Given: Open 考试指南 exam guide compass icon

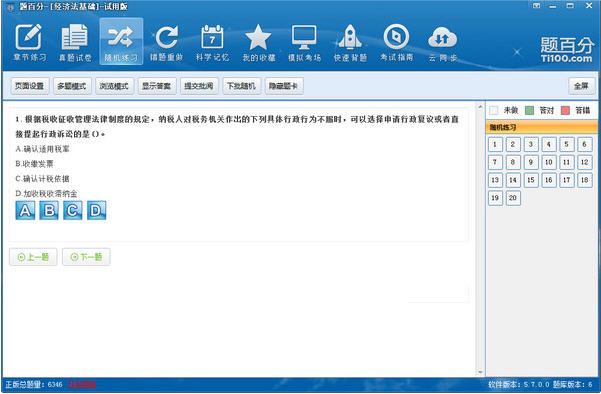Looking at the screenshot, I should click(396, 42).
